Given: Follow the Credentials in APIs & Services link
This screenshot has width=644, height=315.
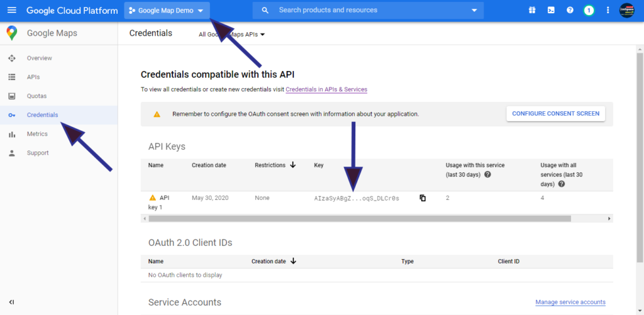Looking at the screenshot, I should click(326, 89).
